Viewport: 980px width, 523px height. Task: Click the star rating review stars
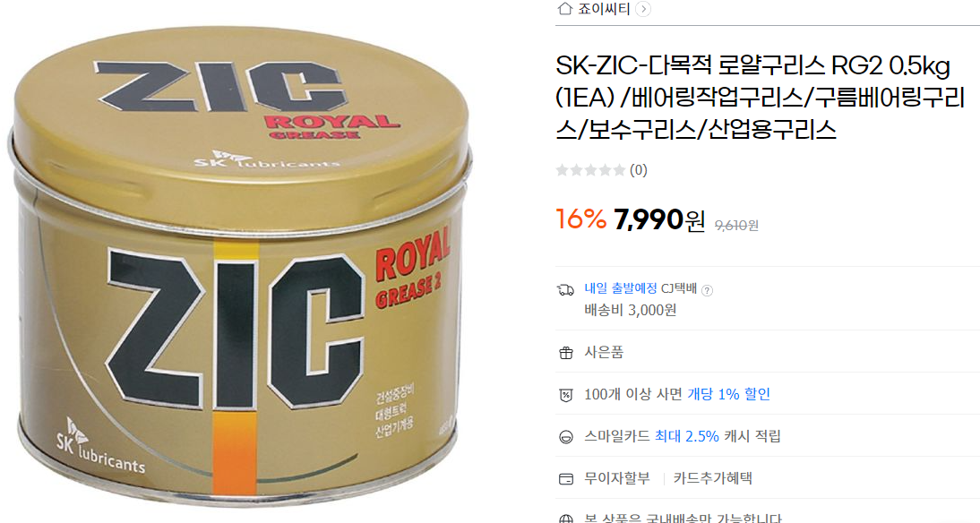click(x=590, y=170)
